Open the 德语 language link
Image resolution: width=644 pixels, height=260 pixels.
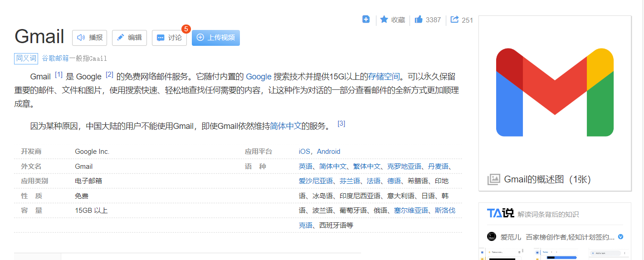tap(394, 181)
